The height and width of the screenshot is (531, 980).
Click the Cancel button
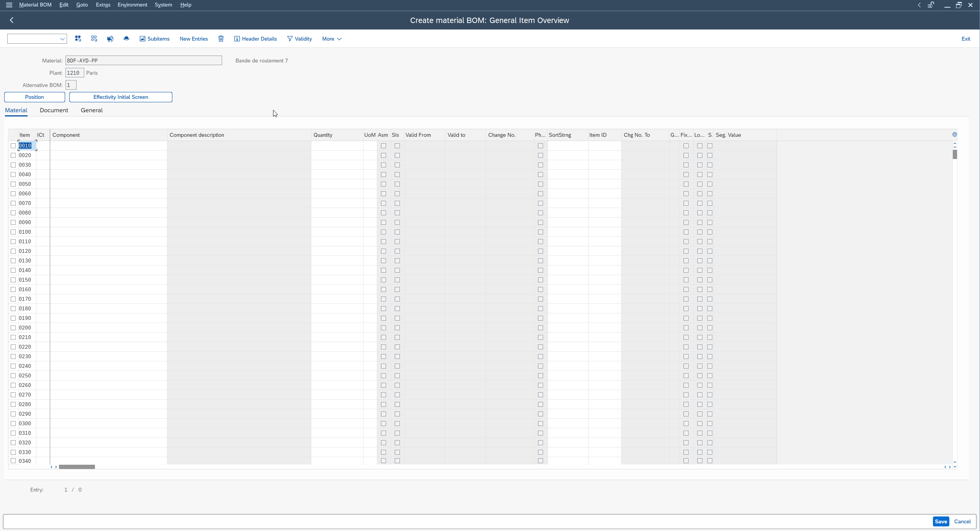pos(962,521)
